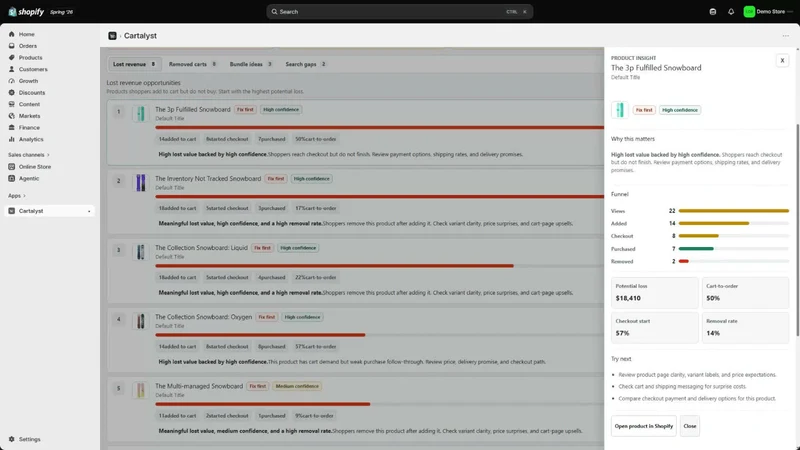Dismiss the panel with the X button
The image size is (800, 450).
pyautogui.click(x=782, y=60)
